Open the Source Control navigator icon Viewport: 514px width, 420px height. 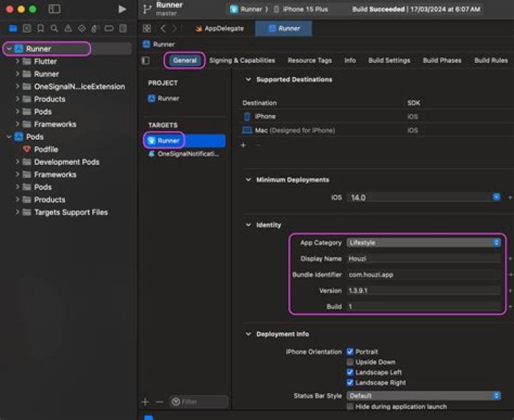click(x=27, y=29)
